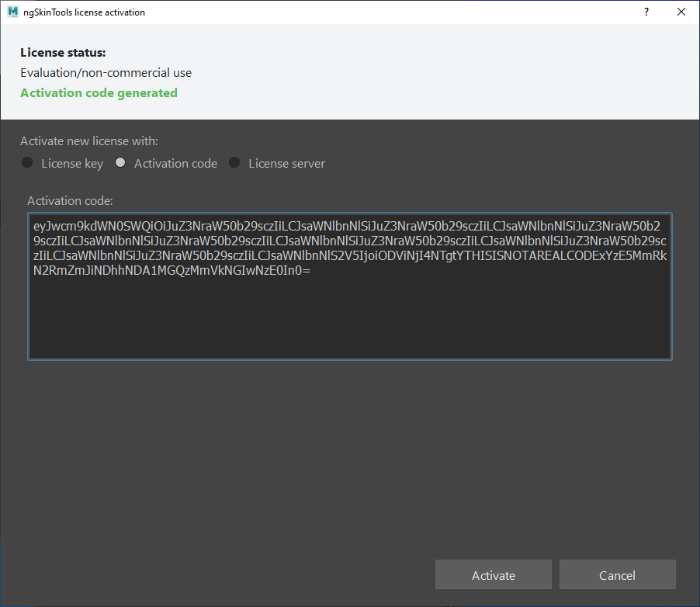Close the ngSkinTools license activation dialog
This screenshot has height=607, width=700.
point(681,12)
